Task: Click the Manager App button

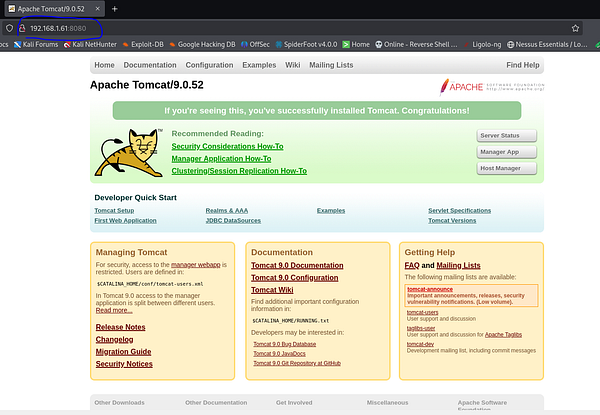Action: coord(507,152)
